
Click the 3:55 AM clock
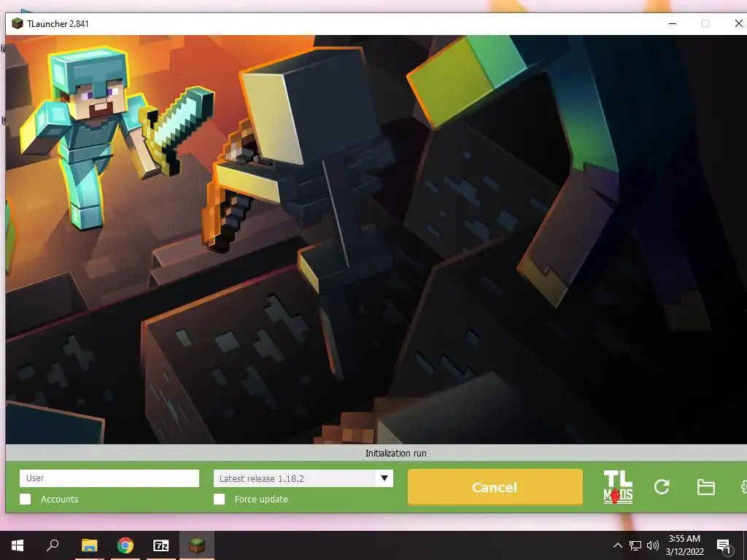click(684, 539)
